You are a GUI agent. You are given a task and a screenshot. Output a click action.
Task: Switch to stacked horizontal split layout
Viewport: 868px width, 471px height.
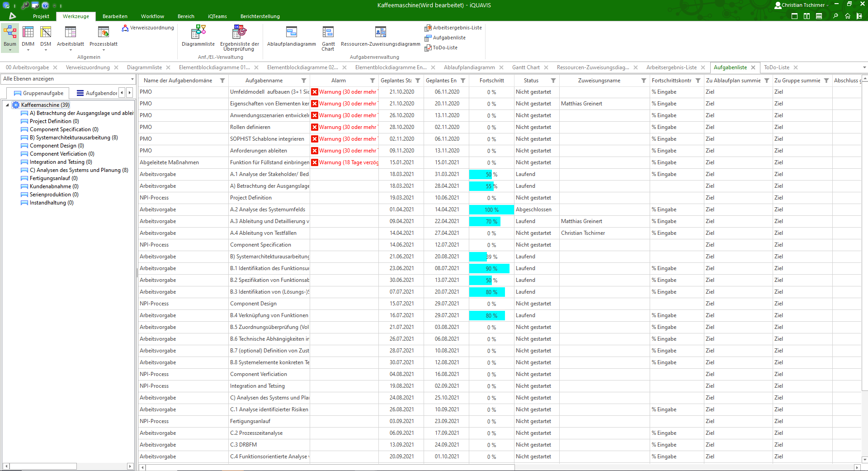[819, 16]
